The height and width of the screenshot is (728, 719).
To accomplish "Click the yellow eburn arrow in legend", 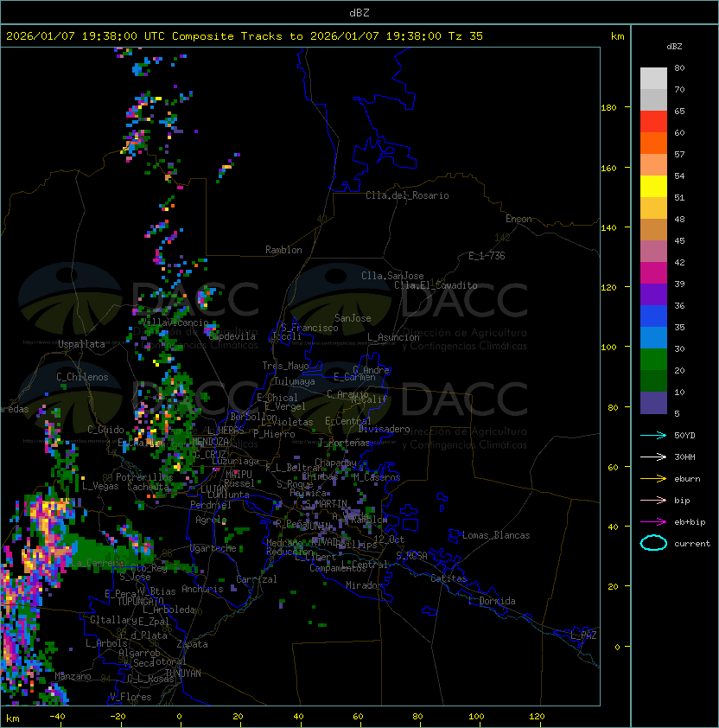I will pos(653,479).
